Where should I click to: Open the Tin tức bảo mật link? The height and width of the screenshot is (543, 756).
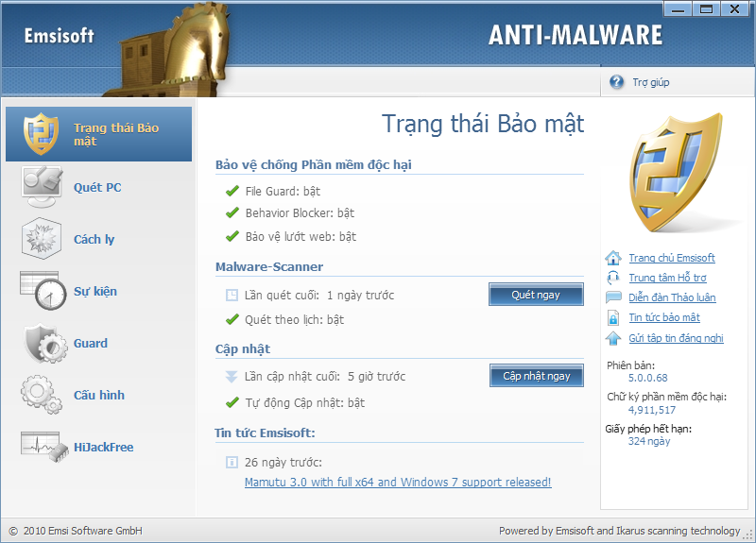[x=664, y=317]
